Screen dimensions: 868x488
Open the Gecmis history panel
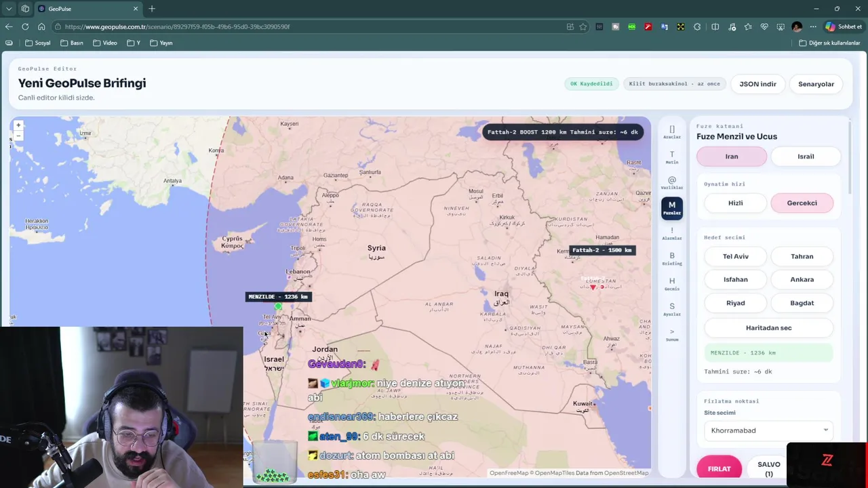[x=672, y=284]
